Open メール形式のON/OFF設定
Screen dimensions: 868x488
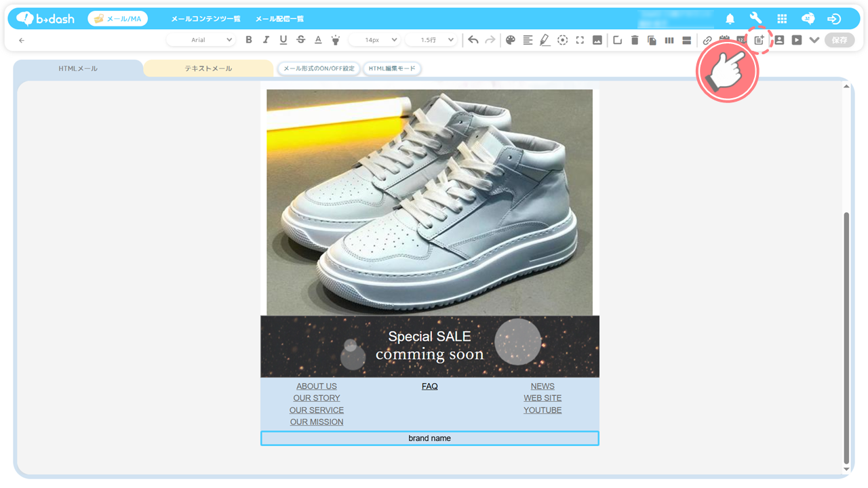tap(319, 68)
